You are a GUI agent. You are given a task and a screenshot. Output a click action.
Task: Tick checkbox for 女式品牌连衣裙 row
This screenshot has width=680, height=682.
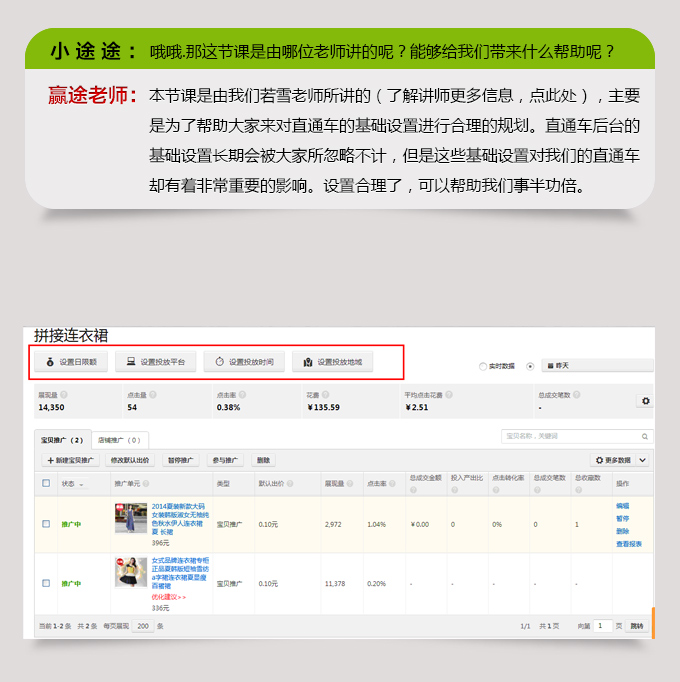[x=46, y=583]
